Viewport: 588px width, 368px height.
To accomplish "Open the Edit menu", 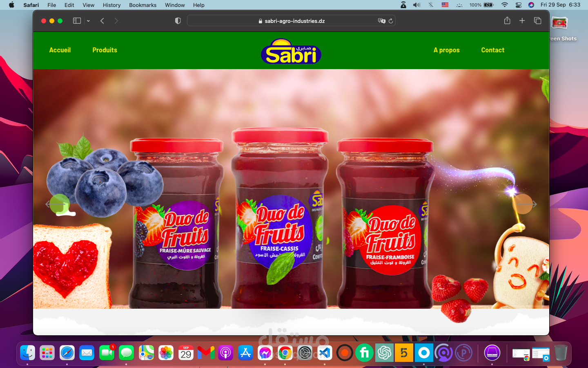I will point(69,5).
